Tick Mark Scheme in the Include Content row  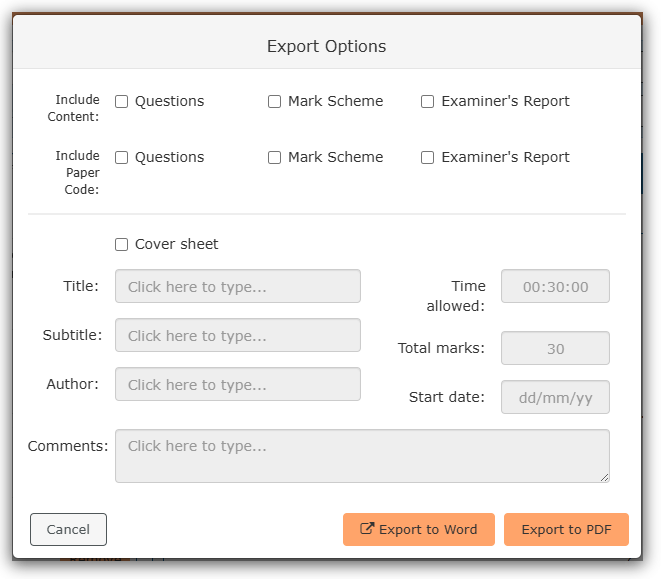tap(275, 101)
